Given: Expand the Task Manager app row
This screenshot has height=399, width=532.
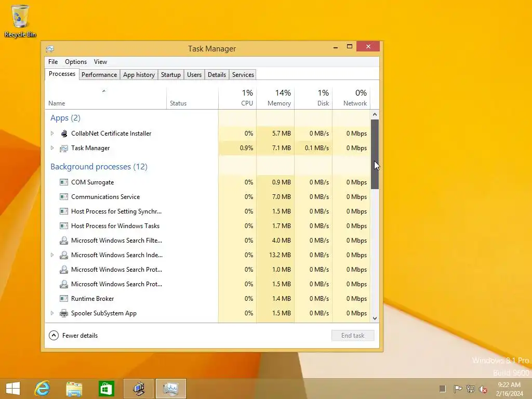Looking at the screenshot, I should coord(52,148).
